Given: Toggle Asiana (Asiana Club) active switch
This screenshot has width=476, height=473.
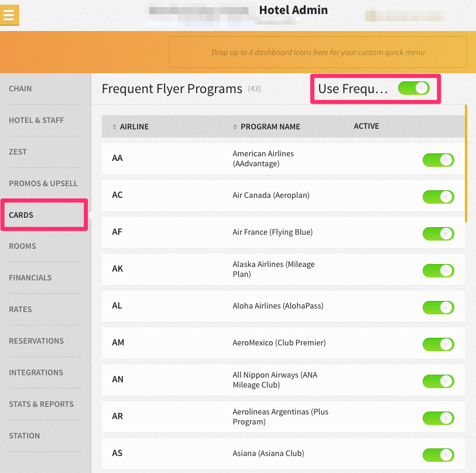Looking at the screenshot, I should (439, 455).
